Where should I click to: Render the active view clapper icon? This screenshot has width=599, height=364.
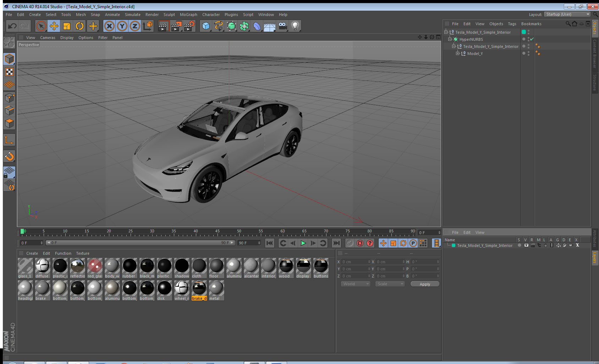(163, 26)
